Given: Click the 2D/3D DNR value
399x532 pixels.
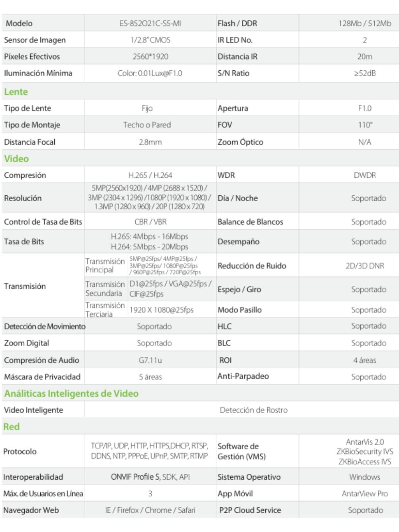Looking at the screenshot, I should pos(365,266).
